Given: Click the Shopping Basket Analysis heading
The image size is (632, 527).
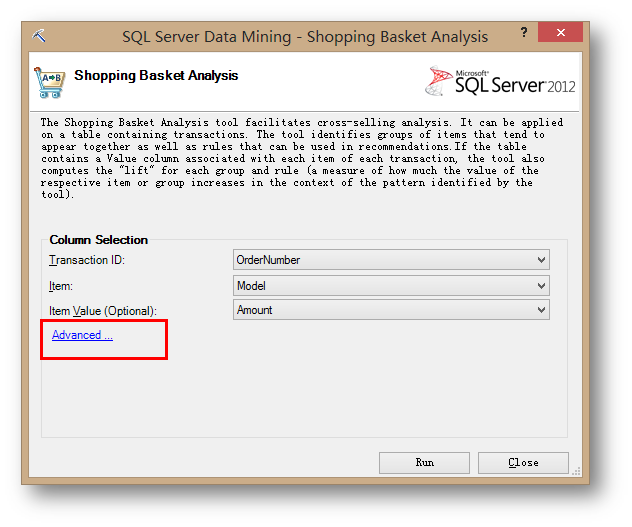Looking at the screenshot, I should point(156,75).
